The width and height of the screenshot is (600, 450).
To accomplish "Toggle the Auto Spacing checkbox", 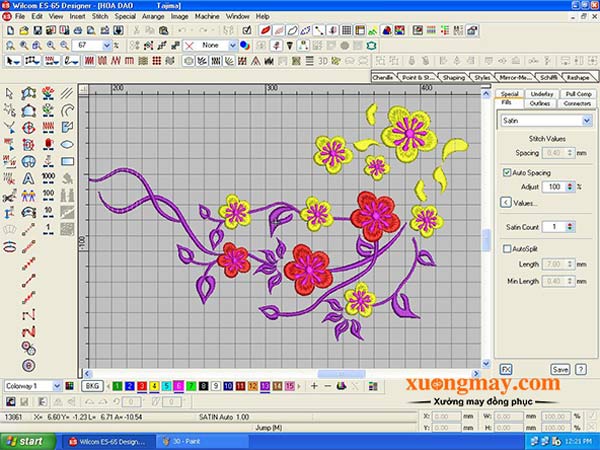I will point(507,173).
